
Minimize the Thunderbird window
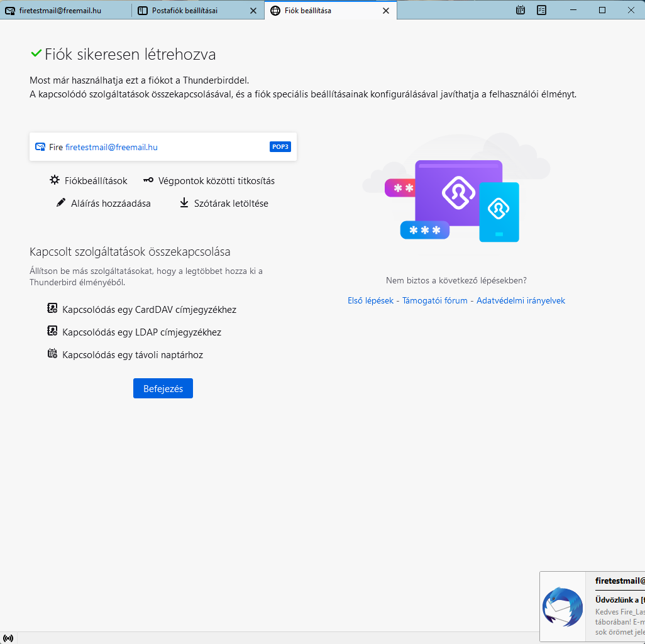573,10
